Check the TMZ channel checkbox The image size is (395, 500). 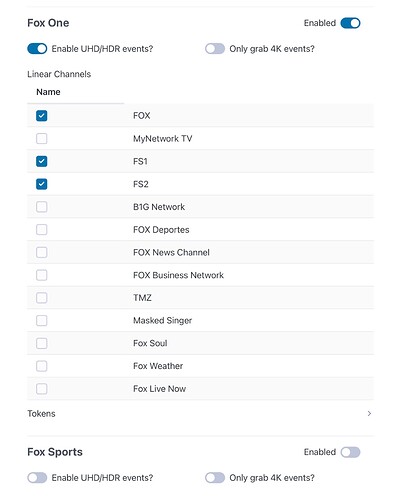[42, 298]
